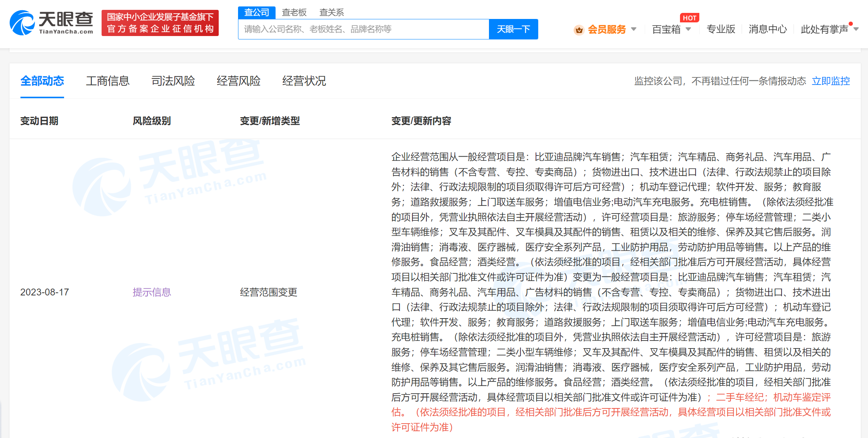
Task: Expand the 会员服务 dropdown arrow
Action: [x=634, y=29]
